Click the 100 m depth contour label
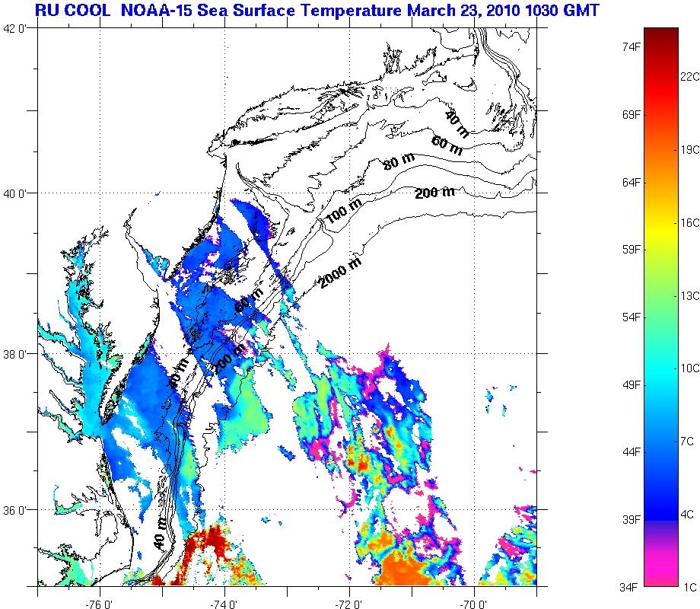The image size is (700, 609). 344,210
